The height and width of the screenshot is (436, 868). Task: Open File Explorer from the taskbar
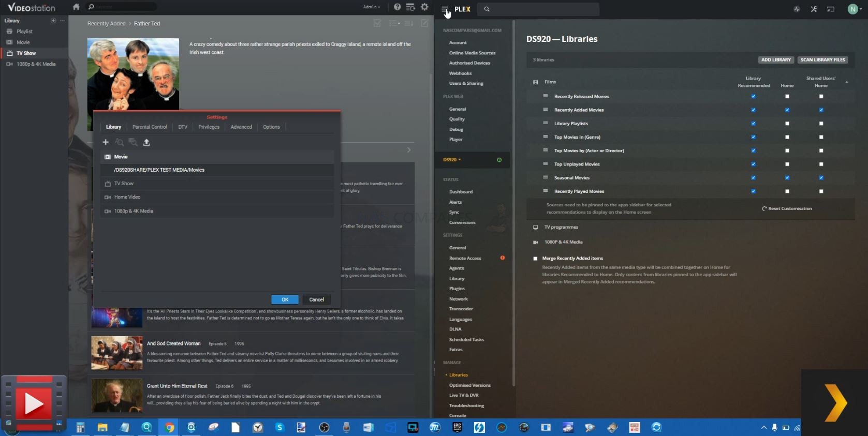click(x=102, y=427)
